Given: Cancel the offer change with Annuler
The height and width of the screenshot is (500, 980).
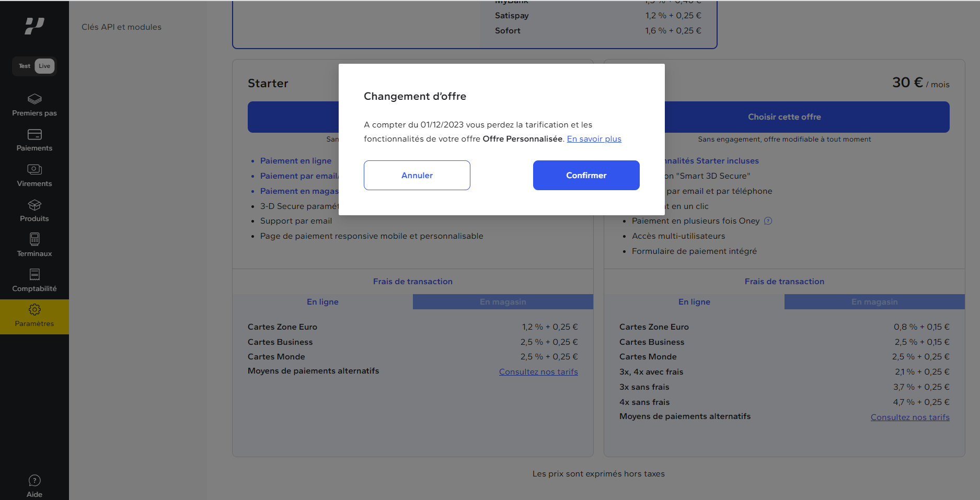Looking at the screenshot, I should (x=417, y=175).
